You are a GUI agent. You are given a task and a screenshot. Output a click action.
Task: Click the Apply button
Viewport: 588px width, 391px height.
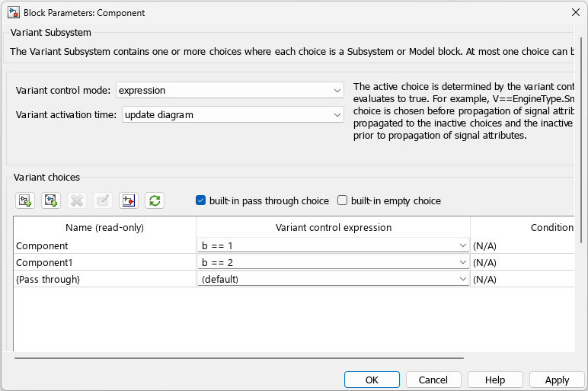(x=557, y=380)
